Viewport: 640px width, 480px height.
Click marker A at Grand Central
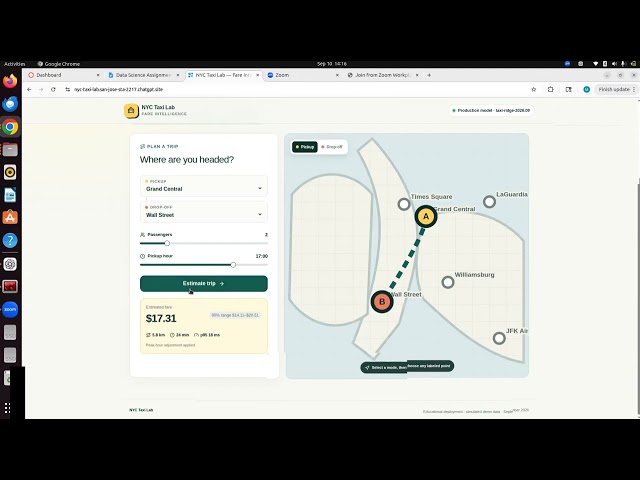(426, 216)
